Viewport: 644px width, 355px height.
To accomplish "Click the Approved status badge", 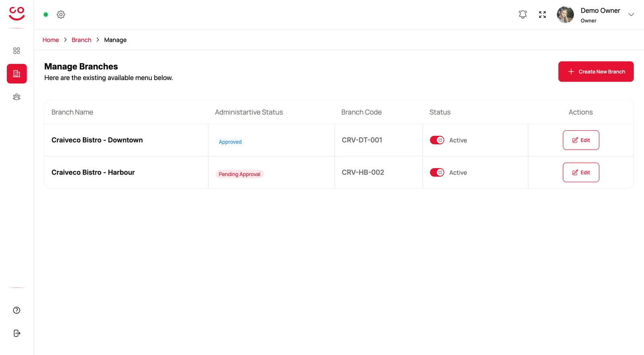I will click(230, 142).
